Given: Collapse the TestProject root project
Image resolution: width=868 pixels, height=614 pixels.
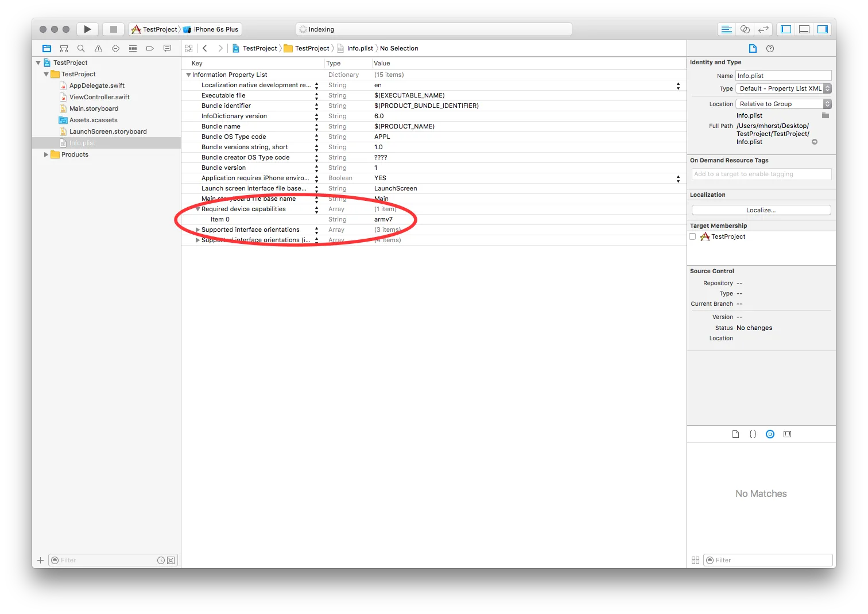Looking at the screenshot, I should 38,63.
